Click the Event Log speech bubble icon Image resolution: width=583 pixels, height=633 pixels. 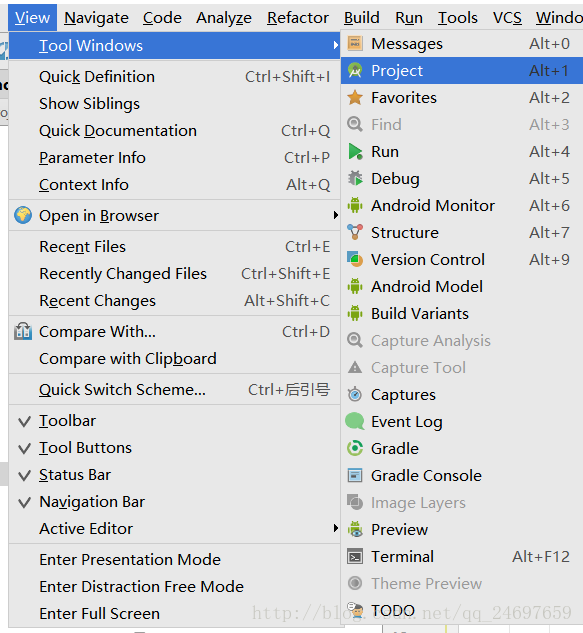(355, 421)
